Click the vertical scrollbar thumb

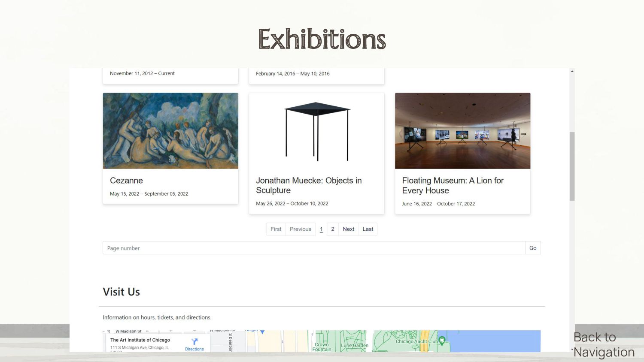pos(572,166)
